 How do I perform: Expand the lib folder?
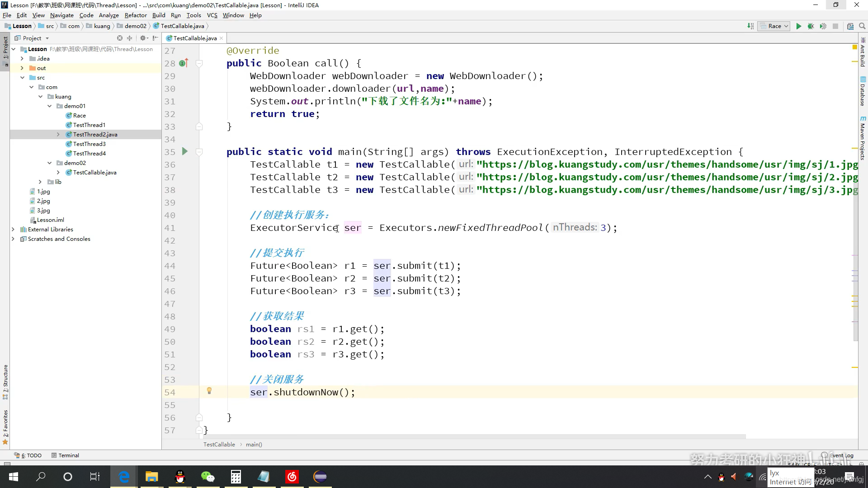click(x=40, y=182)
